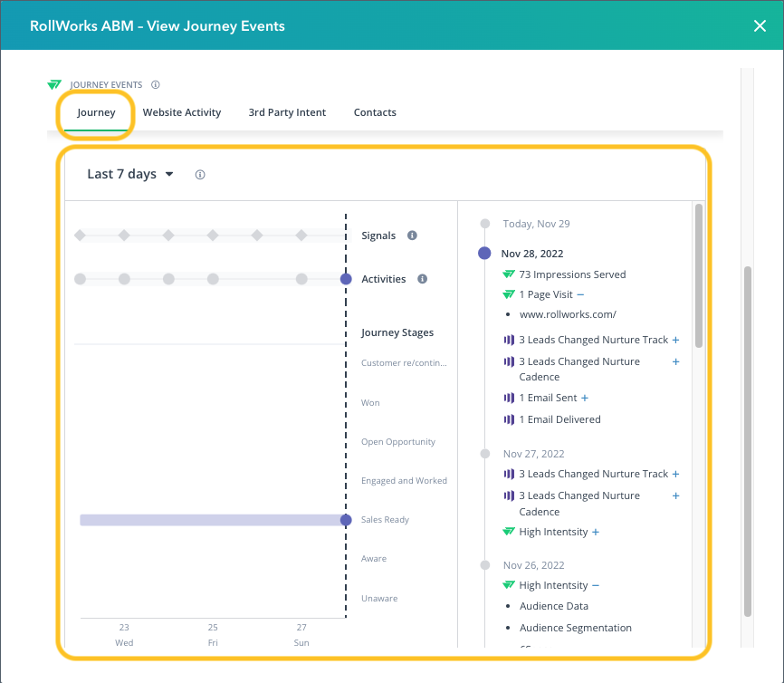Select the highlighted Activities marker on the dashed line
784x683 pixels.
pyautogui.click(x=346, y=279)
